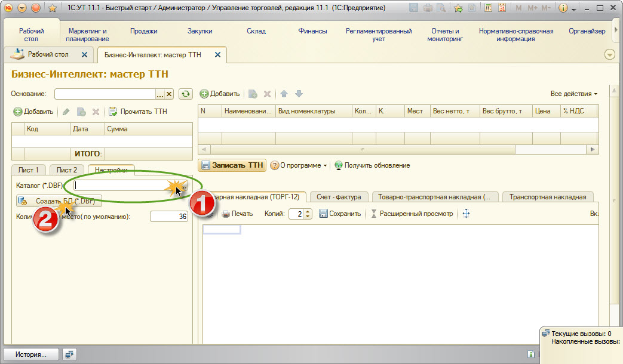Click the default places quantity field showing 36
Viewport: 623px width, 364px height.
pyautogui.click(x=169, y=217)
